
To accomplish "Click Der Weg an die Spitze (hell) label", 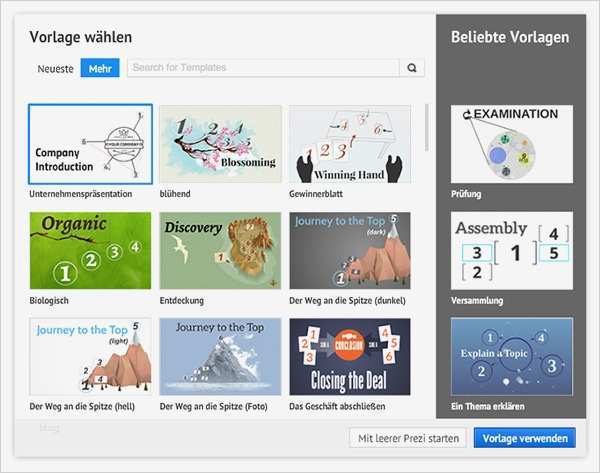I will tap(82, 406).
